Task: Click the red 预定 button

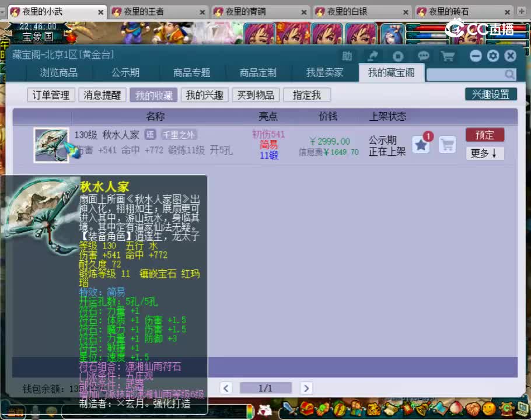Action: (485, 135)
